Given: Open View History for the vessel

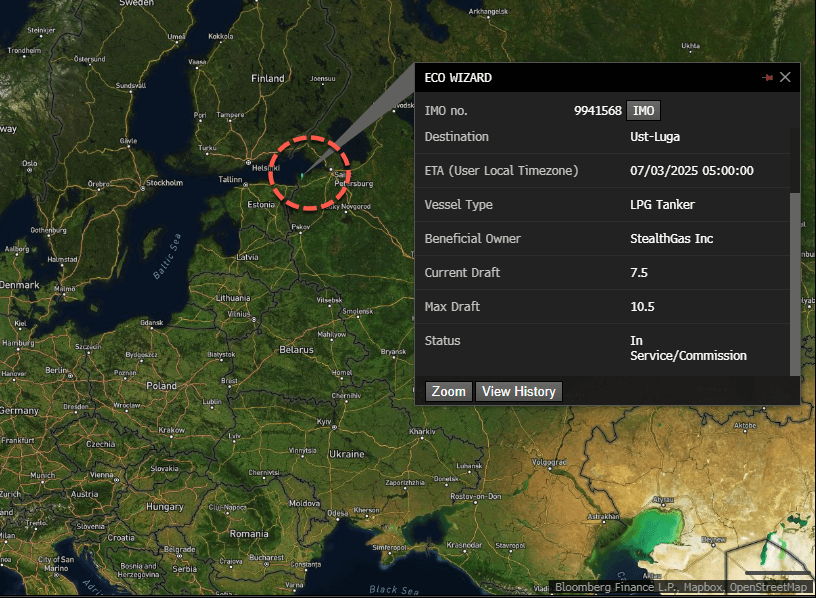Looking at the screenshot, I should (x=518, y=391).
